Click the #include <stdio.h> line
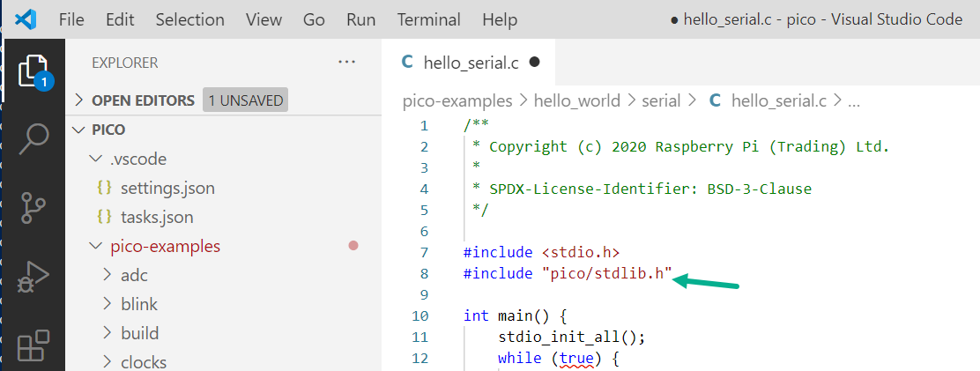980x371 pixels. click(541, 252)
